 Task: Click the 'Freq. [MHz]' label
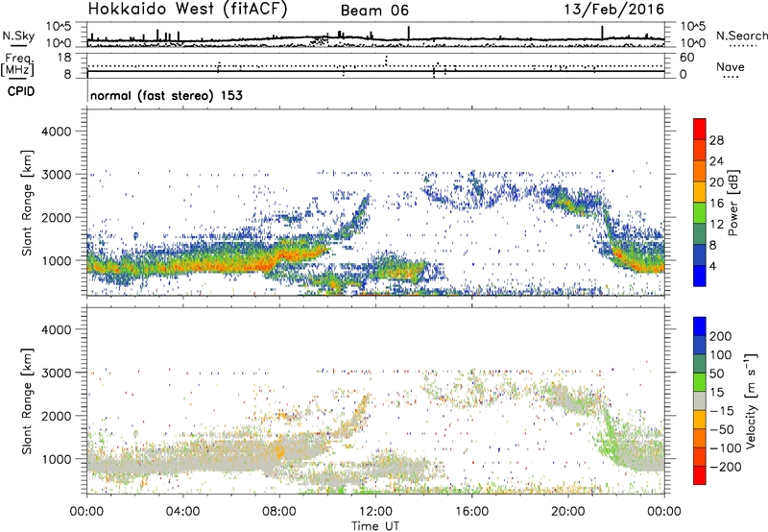[17, 65]
